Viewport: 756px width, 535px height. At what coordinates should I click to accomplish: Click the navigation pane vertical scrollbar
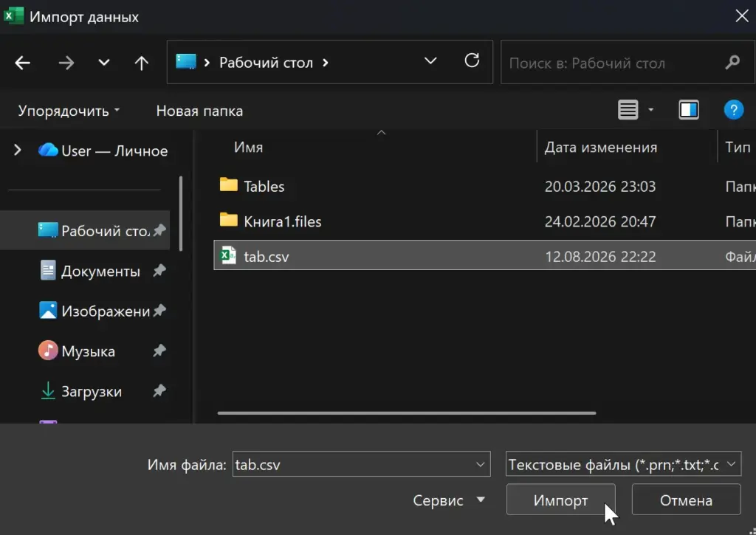coord(180,213)
